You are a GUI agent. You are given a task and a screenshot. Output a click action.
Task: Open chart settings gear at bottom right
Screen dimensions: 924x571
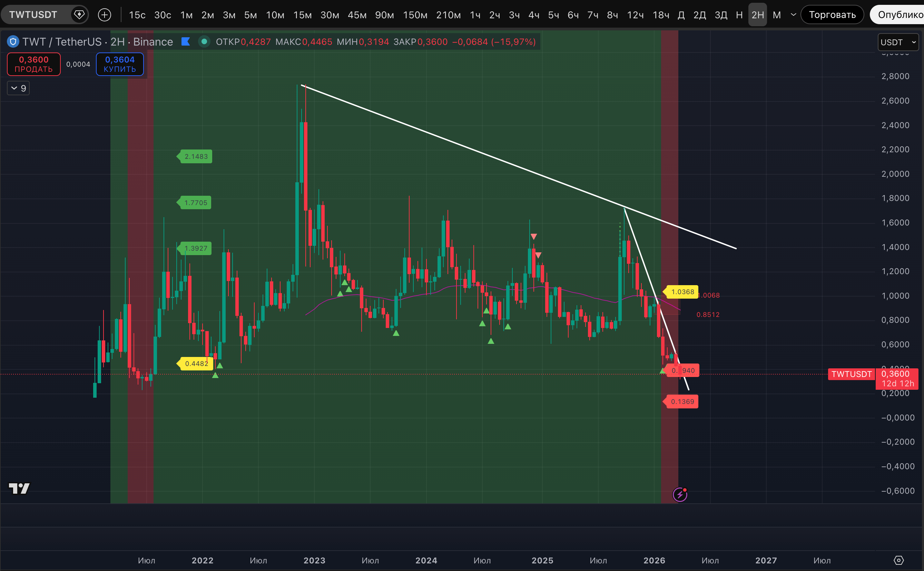899,560
